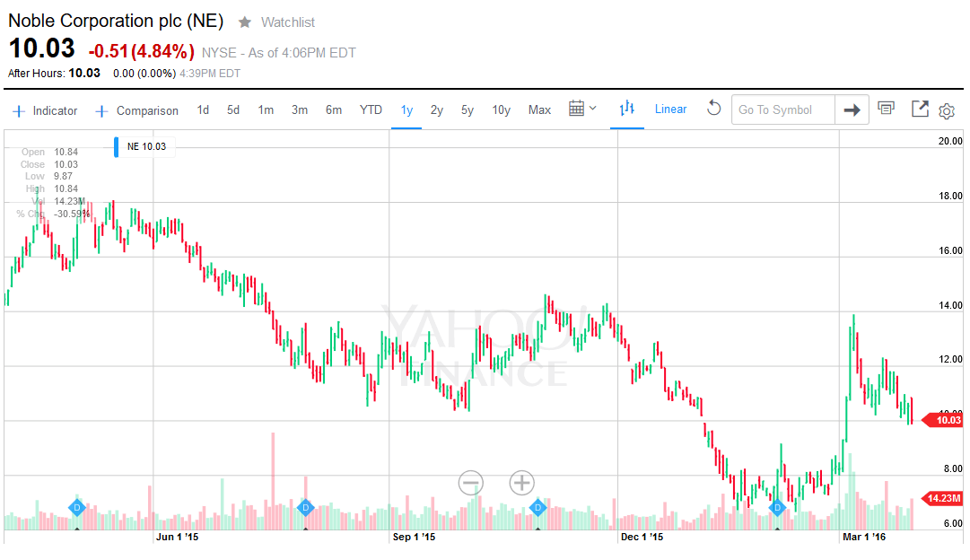The image size is (970, 560).
Task: Select the 3m time range
Action: [300, 110]
